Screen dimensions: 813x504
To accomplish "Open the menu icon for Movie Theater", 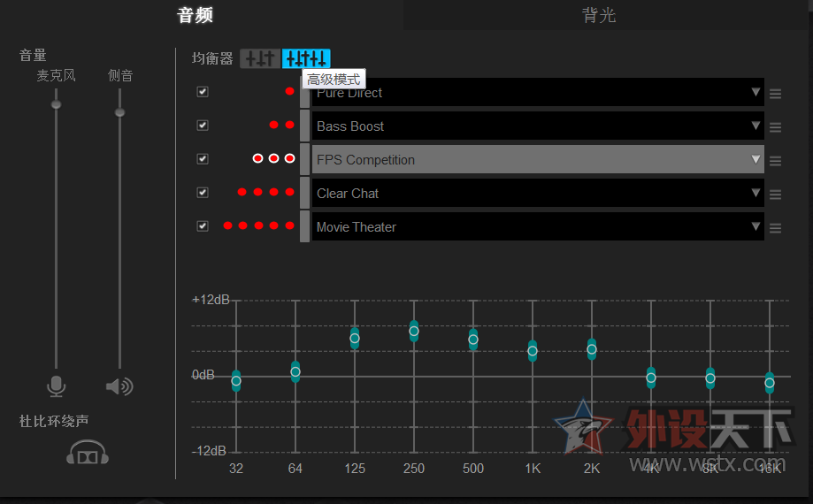I will [775, 228].
